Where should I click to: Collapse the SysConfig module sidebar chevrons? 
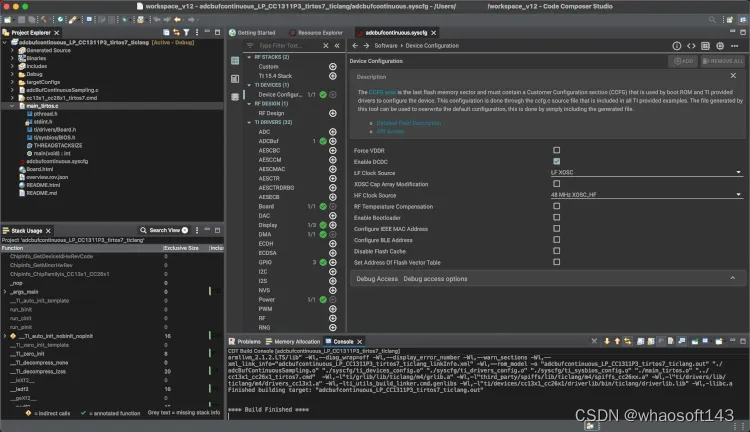tap(337, 45)
